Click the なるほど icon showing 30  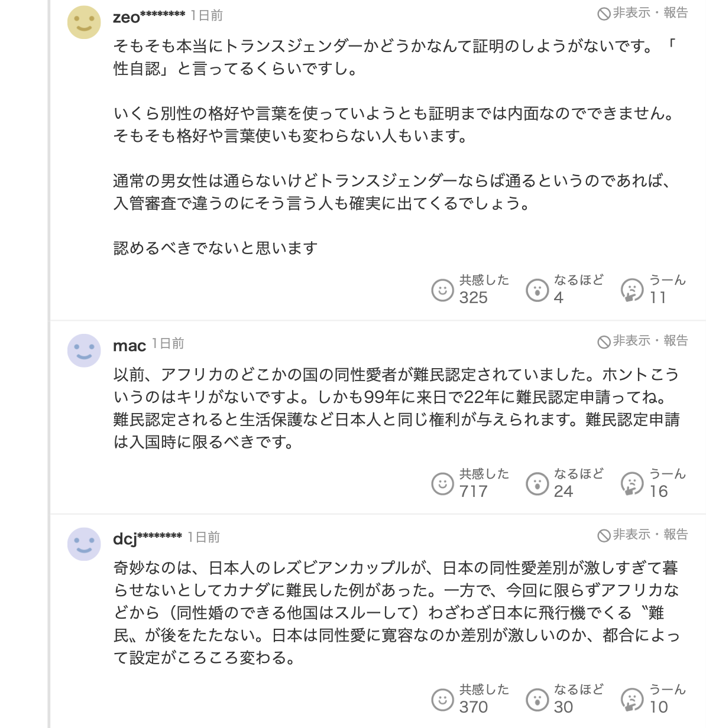point(537,700)
